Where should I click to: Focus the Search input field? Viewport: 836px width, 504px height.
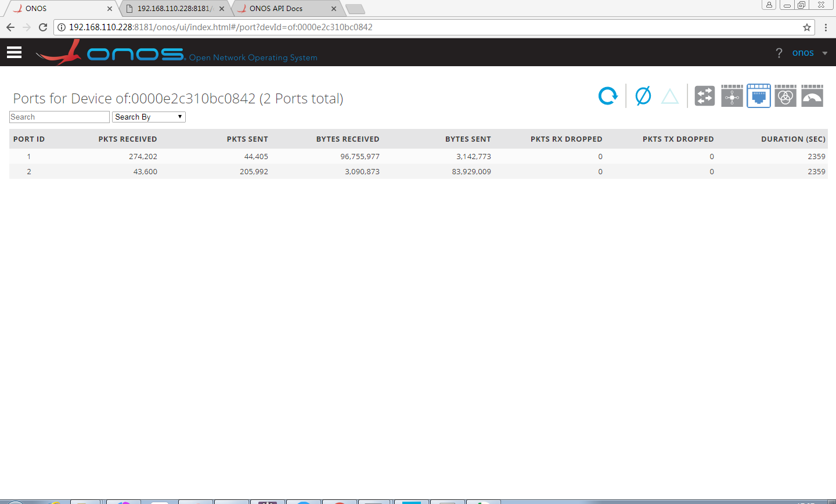pos(59,117)
